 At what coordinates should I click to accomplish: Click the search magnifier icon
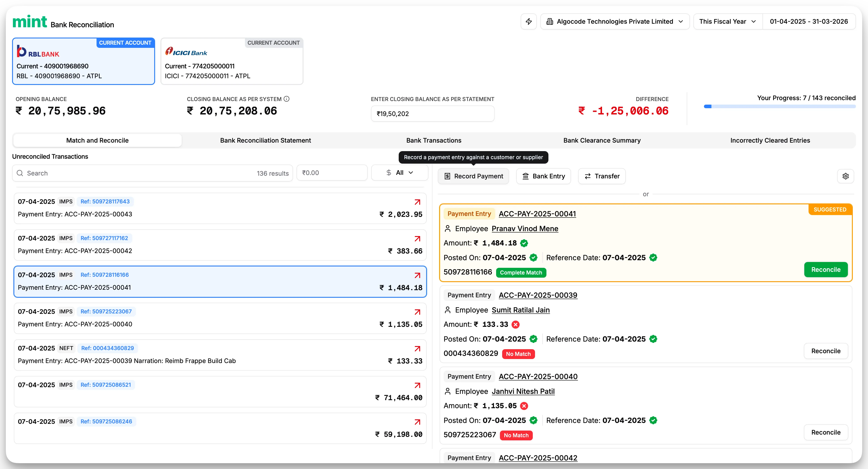pyautogui.click(x=20, y=173)
